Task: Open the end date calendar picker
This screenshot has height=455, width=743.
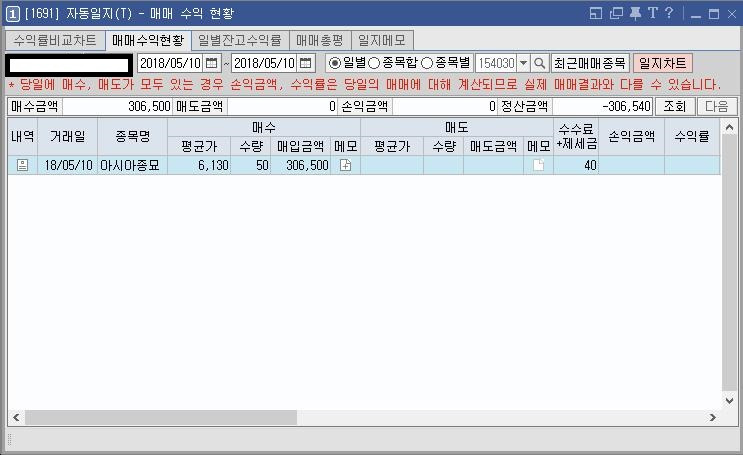Action: click(x=306, y=63)
